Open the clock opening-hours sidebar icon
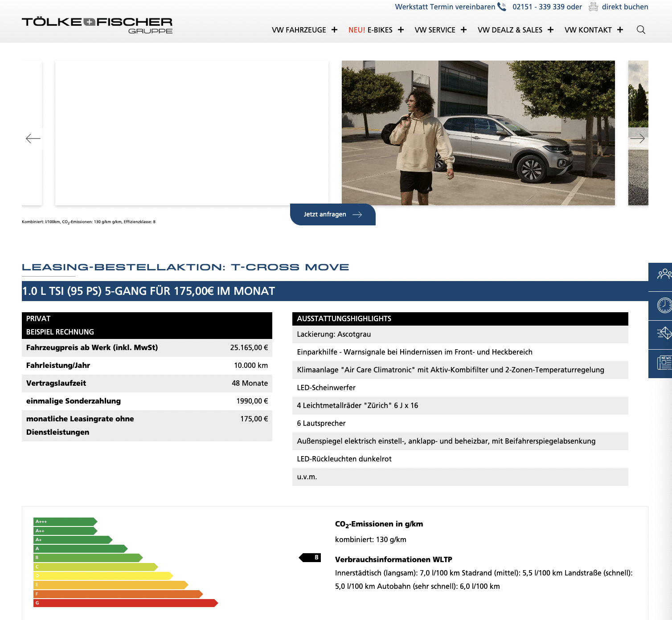This screenshot has width=672, height=620. 664,305
